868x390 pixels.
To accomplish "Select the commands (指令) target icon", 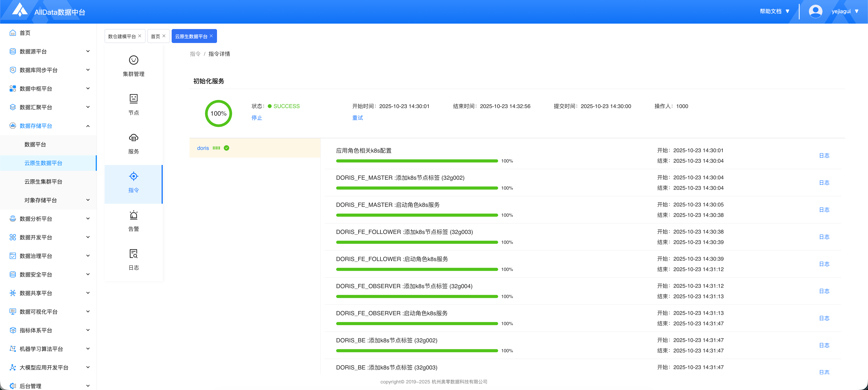I will pyautogui.click(x=133, y=176).
